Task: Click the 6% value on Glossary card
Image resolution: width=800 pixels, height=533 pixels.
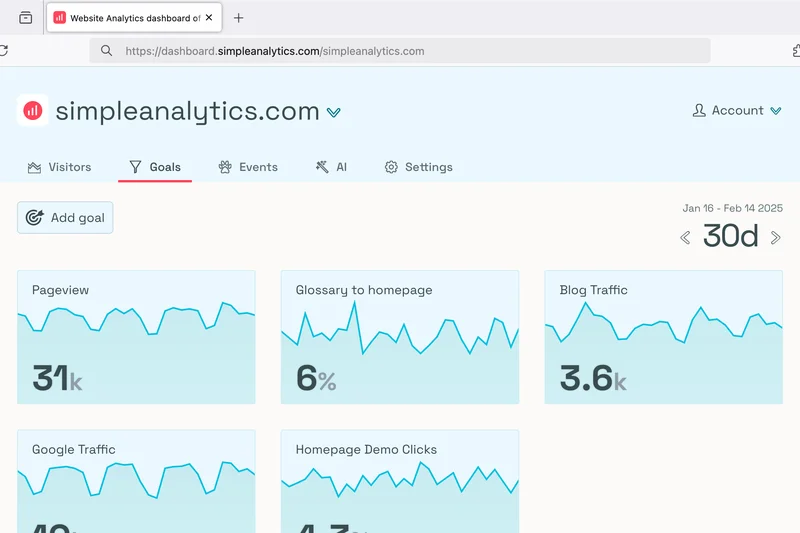Action: 316,378
